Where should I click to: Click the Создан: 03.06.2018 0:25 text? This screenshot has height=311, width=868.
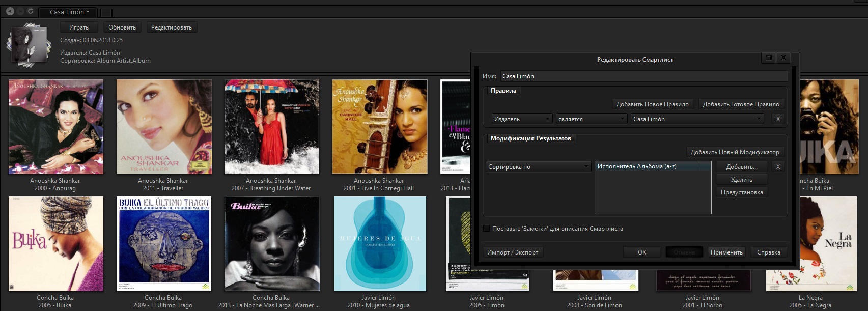click(92, 40)
